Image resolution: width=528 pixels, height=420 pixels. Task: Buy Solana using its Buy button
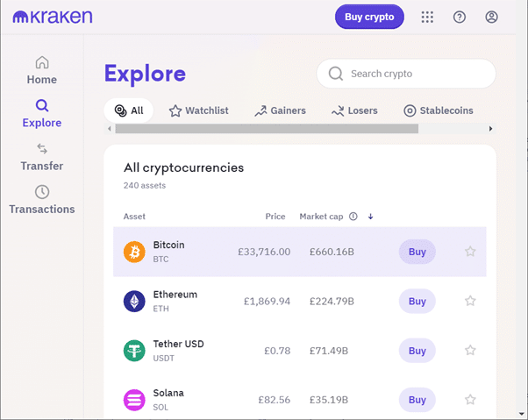417,400
